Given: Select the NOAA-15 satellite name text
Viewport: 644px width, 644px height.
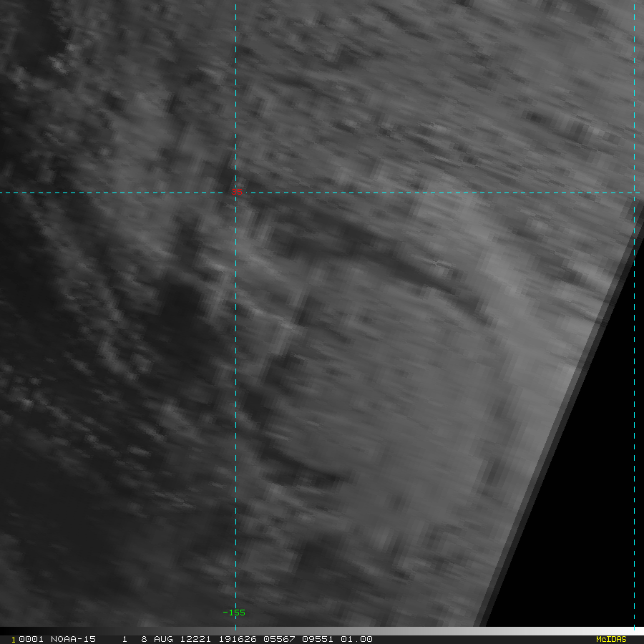Looking at the screenshot, I should [73, 639].
